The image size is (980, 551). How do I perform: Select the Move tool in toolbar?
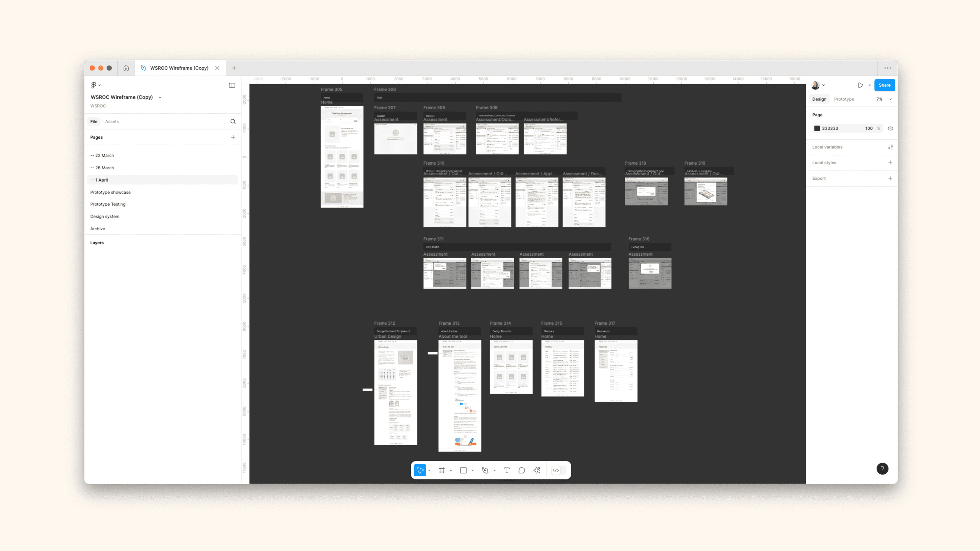click(x=420, y=470)
